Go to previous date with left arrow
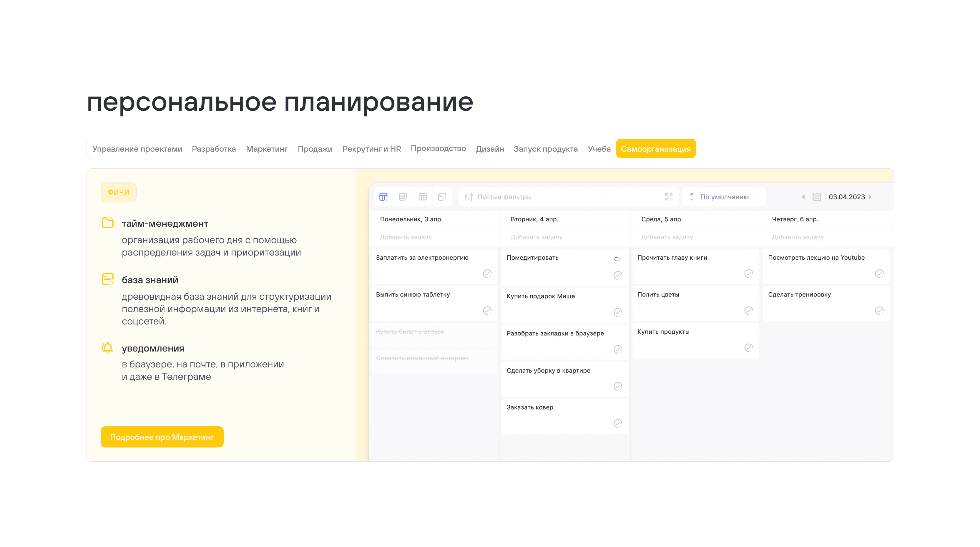980x547 pixels. pos(803,197)
